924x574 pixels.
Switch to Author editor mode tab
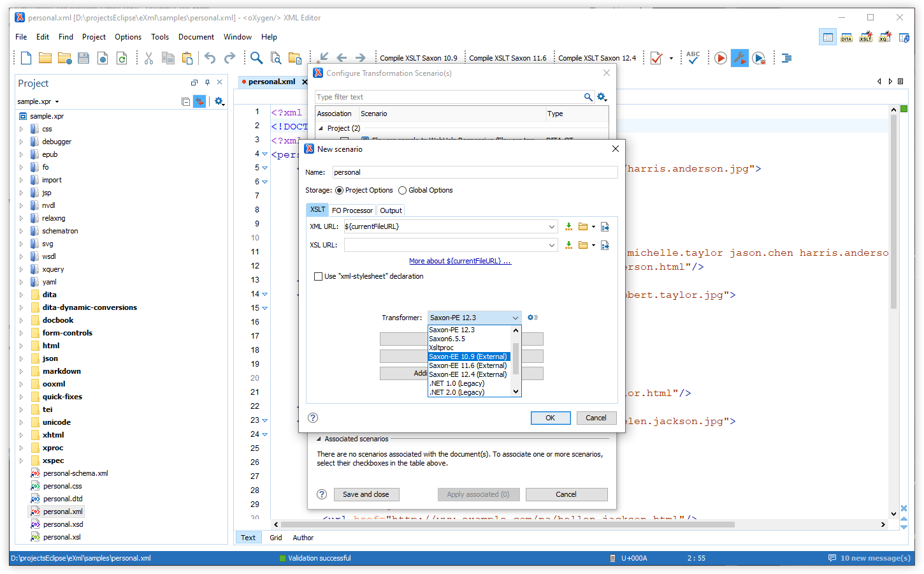coord(303,538)
